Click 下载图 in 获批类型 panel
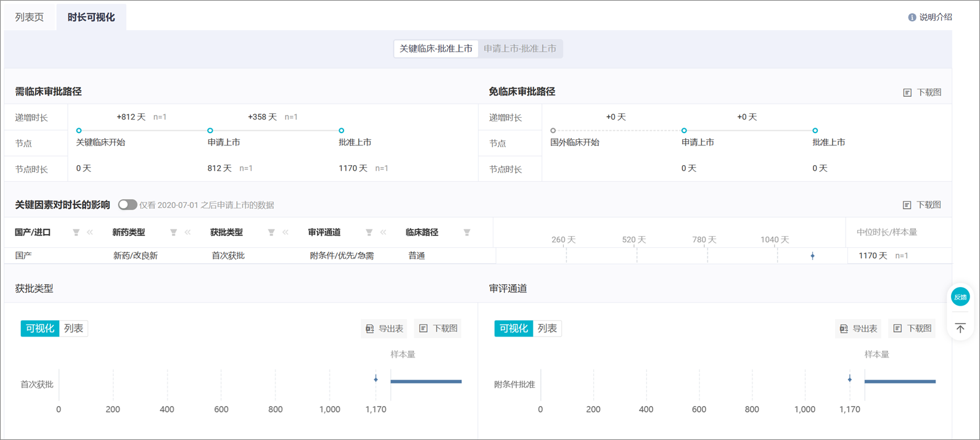Image resolution: width=980 pixels, height=440 pixels. point(439,328)
